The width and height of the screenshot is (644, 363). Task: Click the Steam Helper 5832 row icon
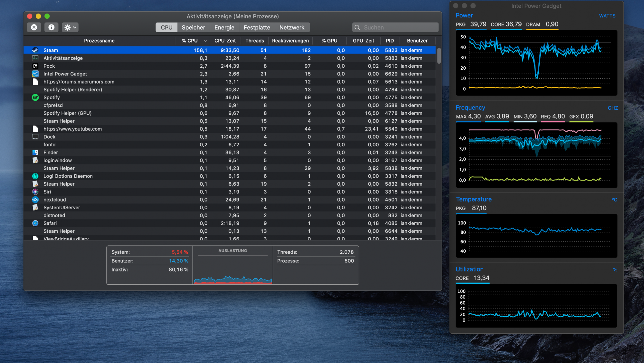[x=35, y=184]
